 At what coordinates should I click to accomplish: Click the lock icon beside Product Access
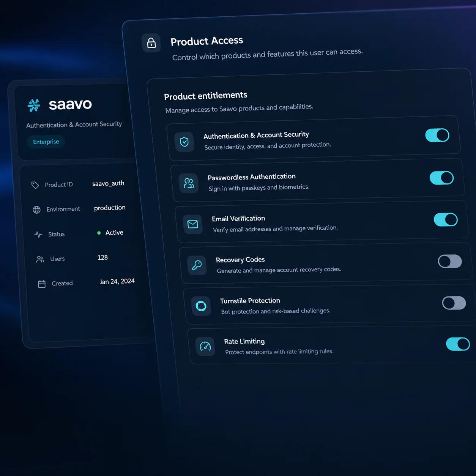pos(151,43)
